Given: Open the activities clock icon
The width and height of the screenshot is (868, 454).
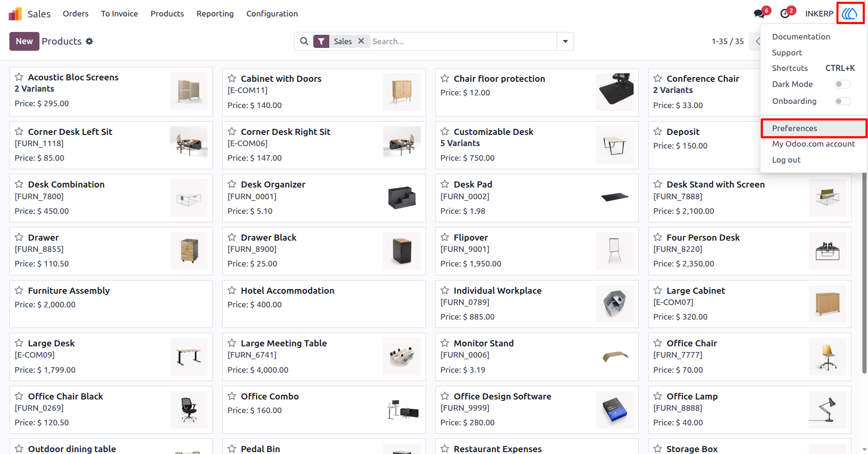Looking at the screenshot, I should [x=785, y=14].
